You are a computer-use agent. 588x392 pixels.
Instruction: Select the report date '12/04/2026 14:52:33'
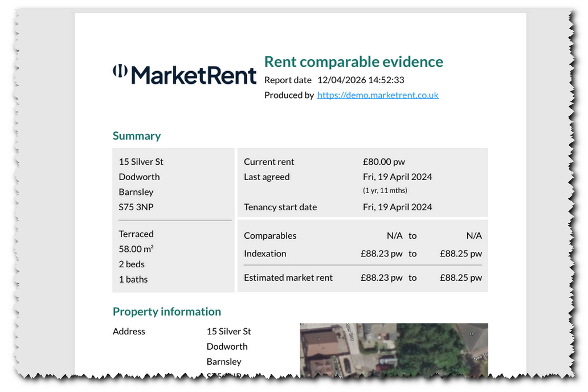(x=361, y=80)
